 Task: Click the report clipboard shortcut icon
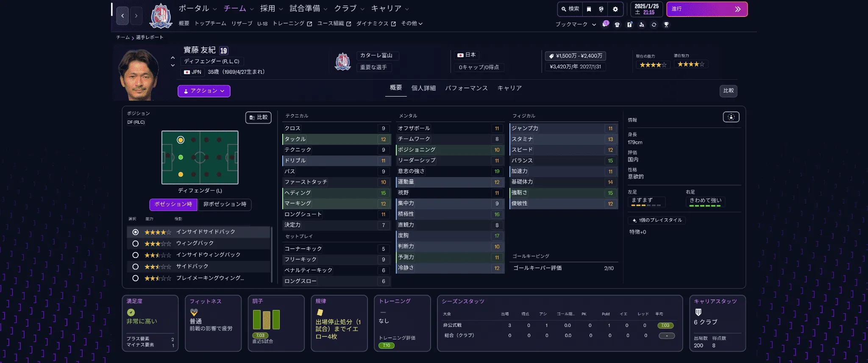[629, 25]
